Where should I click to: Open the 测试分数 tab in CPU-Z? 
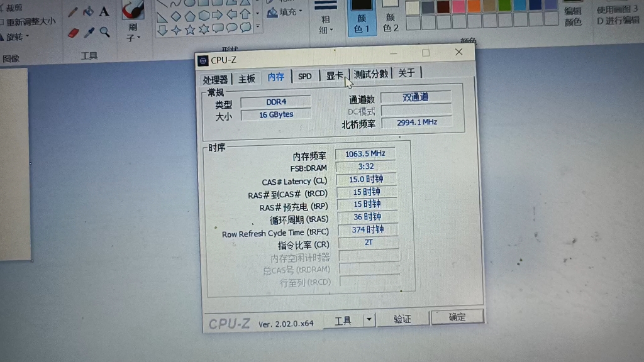[371, 74]
